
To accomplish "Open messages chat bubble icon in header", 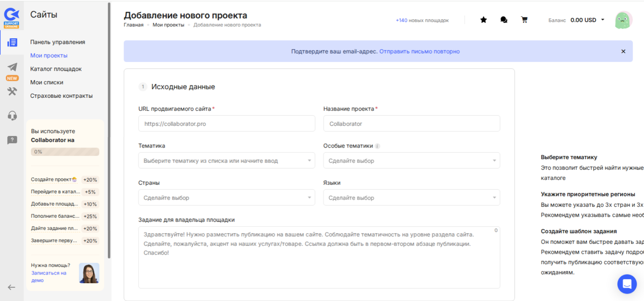I will [x=504, y=20].
